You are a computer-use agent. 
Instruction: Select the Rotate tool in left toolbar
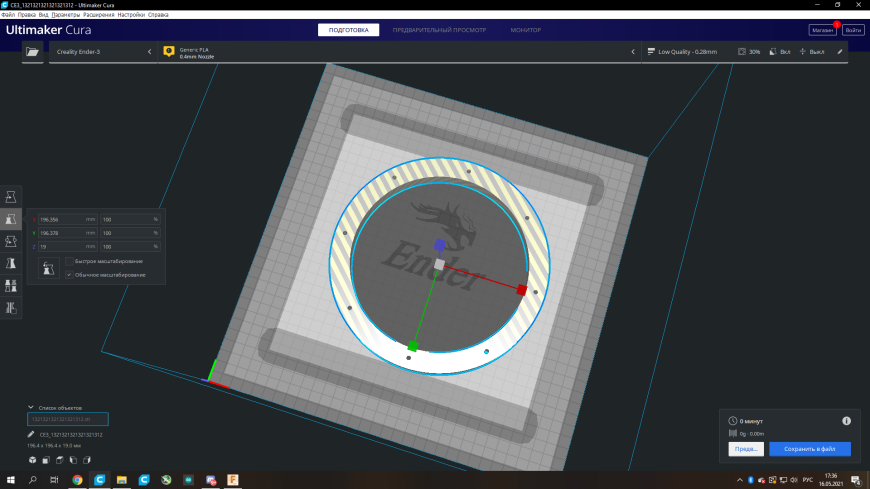(x=11, y=241)
